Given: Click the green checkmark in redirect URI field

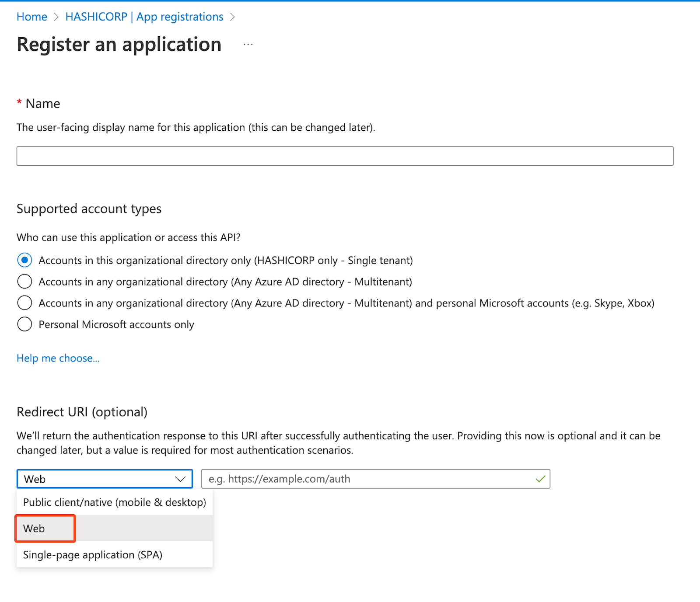Looking at the screenshot, I should tap(540, 479).
